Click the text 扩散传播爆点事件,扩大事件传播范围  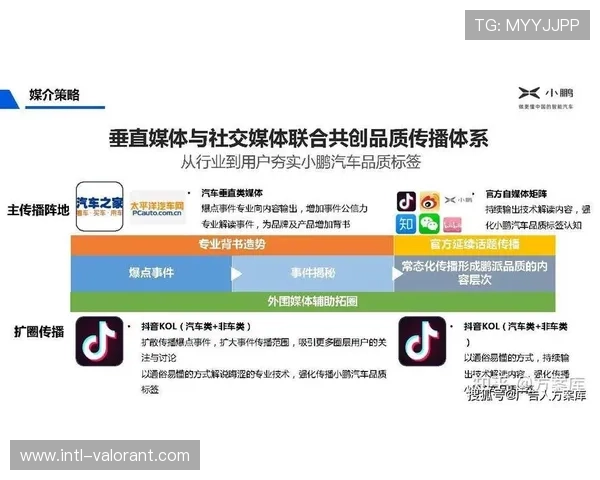click(215, 342)
